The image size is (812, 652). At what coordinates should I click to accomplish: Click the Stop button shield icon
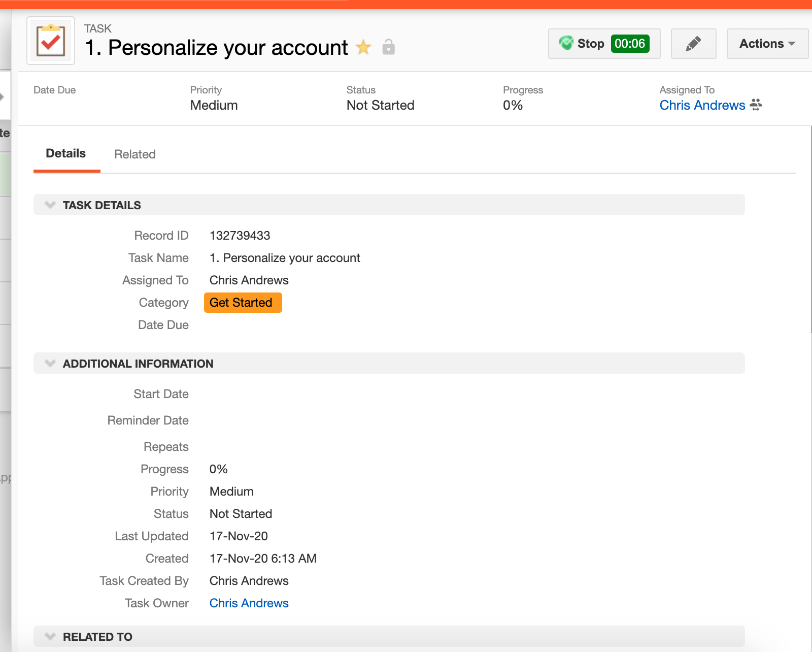point(566,43)
